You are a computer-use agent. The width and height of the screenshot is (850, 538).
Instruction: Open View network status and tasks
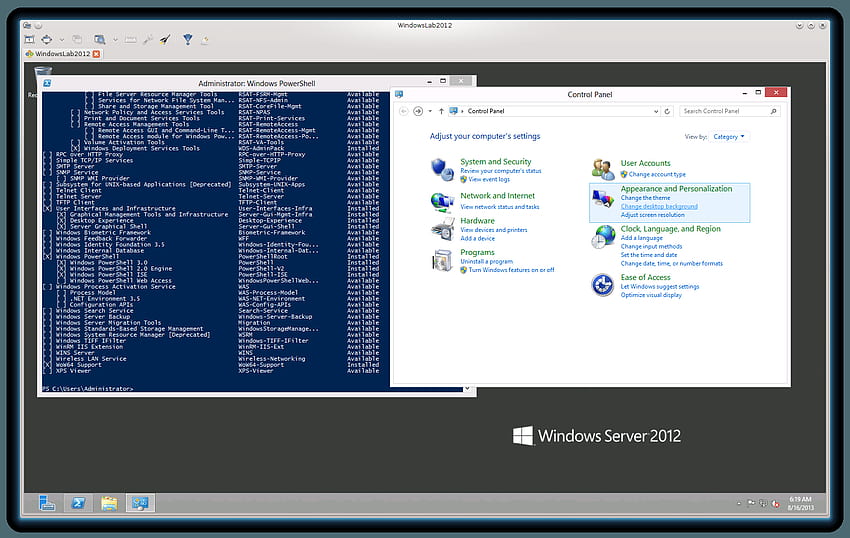coord(500,207)
